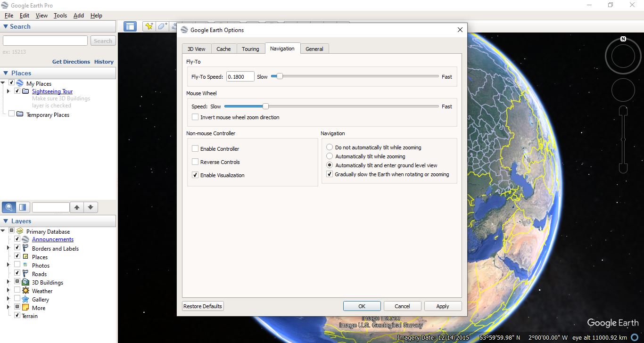Image resolution: width=644 pixels, height=343 pixels.
Task: Click the Temporary Places folder icon
Action: click(20, 114)
